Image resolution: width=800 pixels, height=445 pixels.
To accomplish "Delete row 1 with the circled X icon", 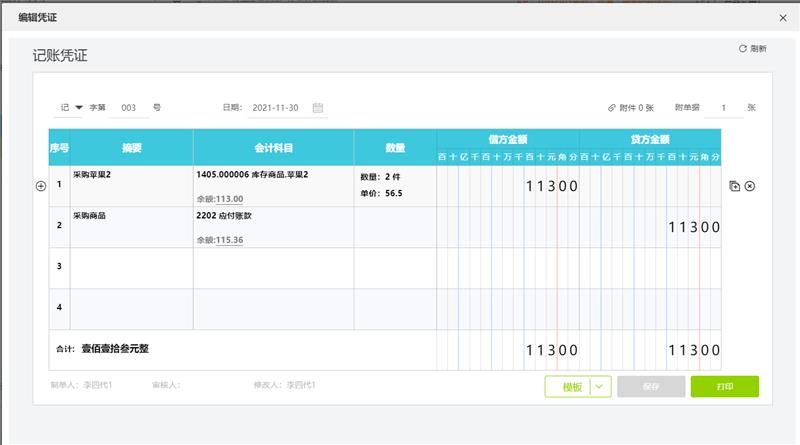I will (x=750, y=186).
